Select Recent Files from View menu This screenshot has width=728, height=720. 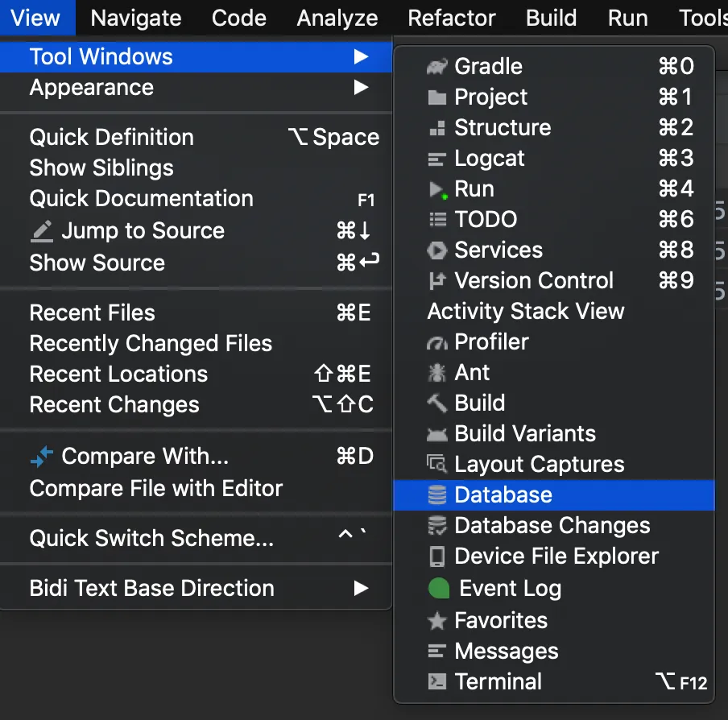[x=93, y=313]
